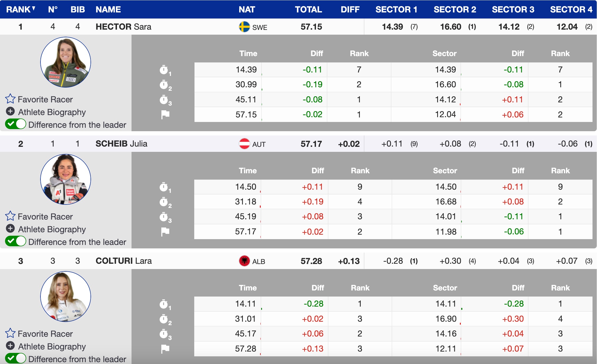
Task: Open Lara Colturi's Athlete Biography expander
Action: coord(10,346)
